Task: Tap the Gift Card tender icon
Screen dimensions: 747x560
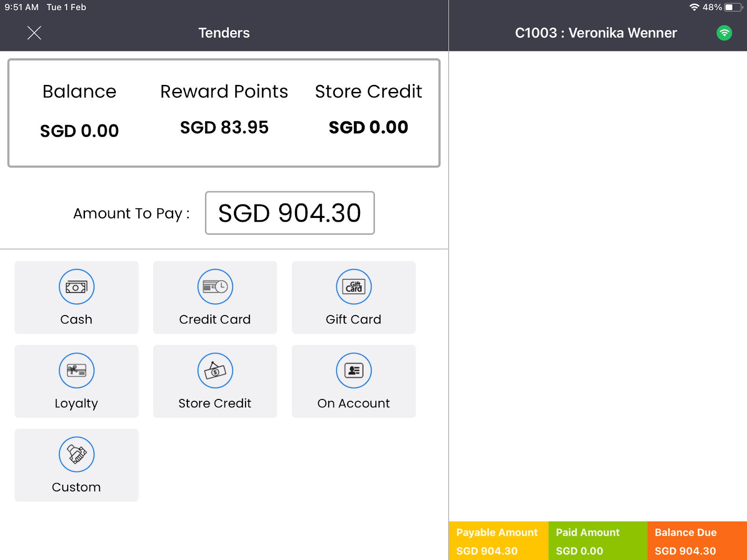Action: 354,287
